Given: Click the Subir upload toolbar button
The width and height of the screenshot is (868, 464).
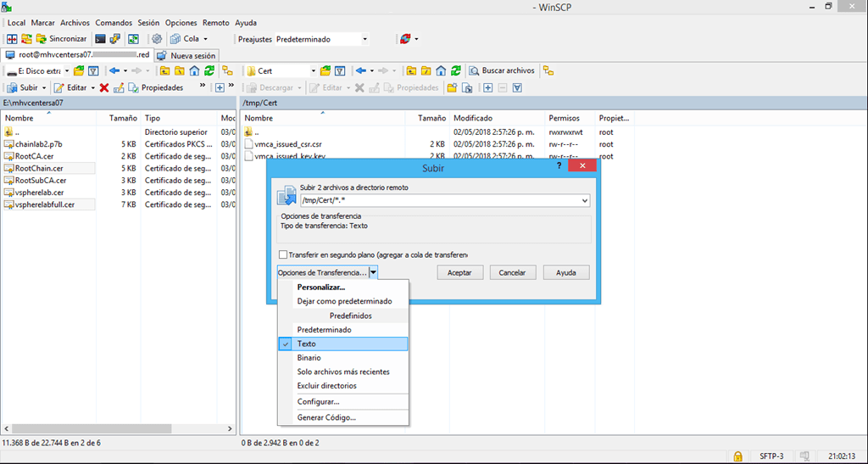Looking at the screenshot, I should [24, 87].
